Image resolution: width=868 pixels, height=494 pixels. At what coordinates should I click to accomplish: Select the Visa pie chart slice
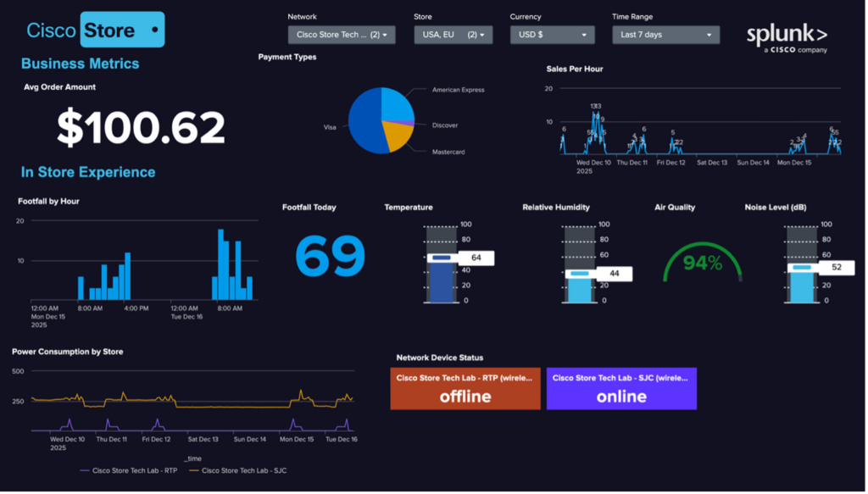pyautogui.click(x=364, y=123)
